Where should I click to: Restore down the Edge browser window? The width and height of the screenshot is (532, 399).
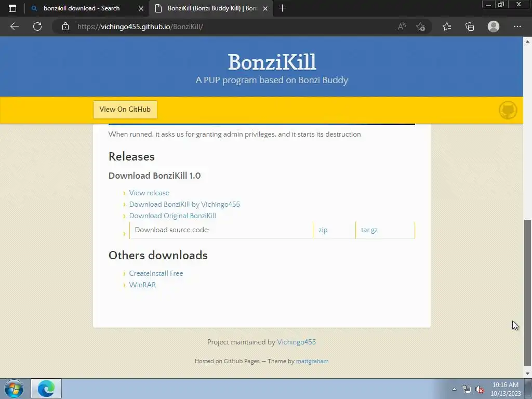(501, 4)
